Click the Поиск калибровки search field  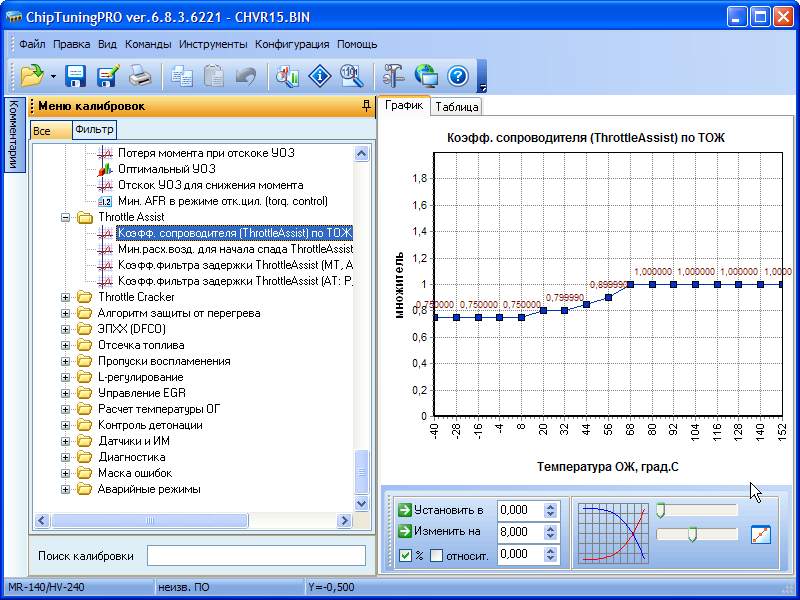click(256, 555)
